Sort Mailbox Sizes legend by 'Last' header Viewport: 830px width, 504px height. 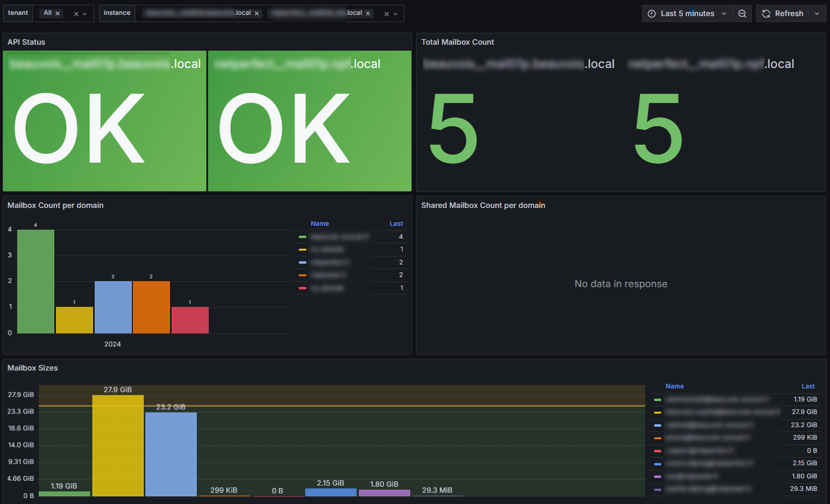click(x=808, y=386)
